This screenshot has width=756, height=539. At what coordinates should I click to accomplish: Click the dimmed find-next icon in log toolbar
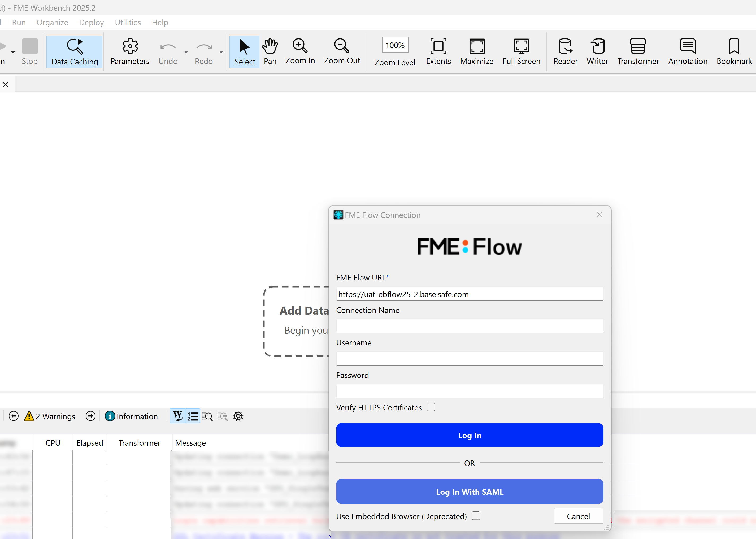(223, 416)
